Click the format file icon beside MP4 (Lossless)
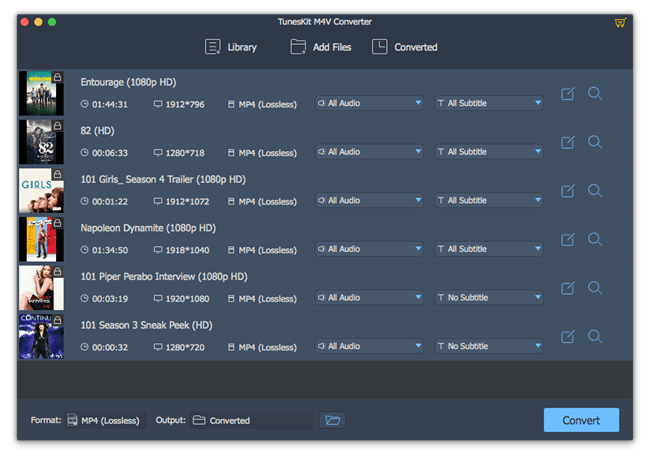 tap(73, 420)
